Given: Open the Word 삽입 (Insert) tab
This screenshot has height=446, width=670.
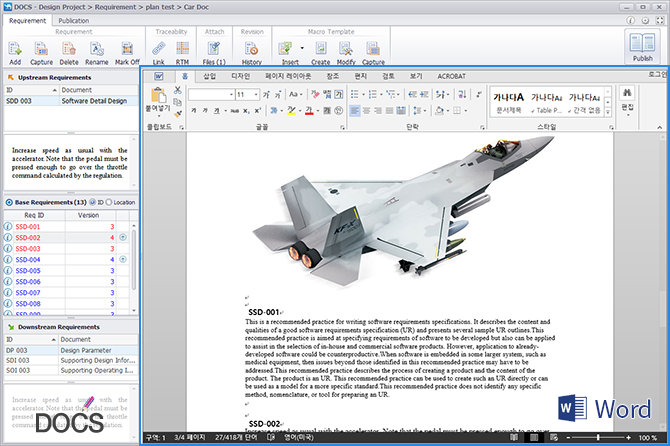Looking at the screenshot, I should pos(209,76).
